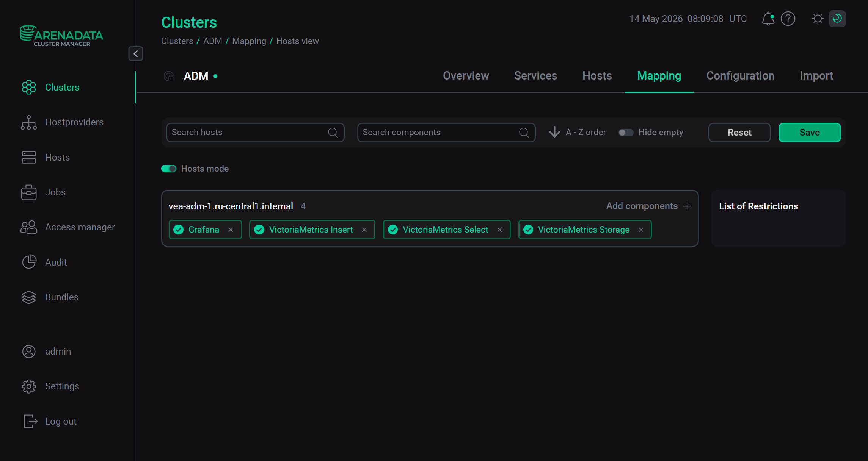Open the Jobs sidebar section
The image size is (868, 461).
pos(43,192)
